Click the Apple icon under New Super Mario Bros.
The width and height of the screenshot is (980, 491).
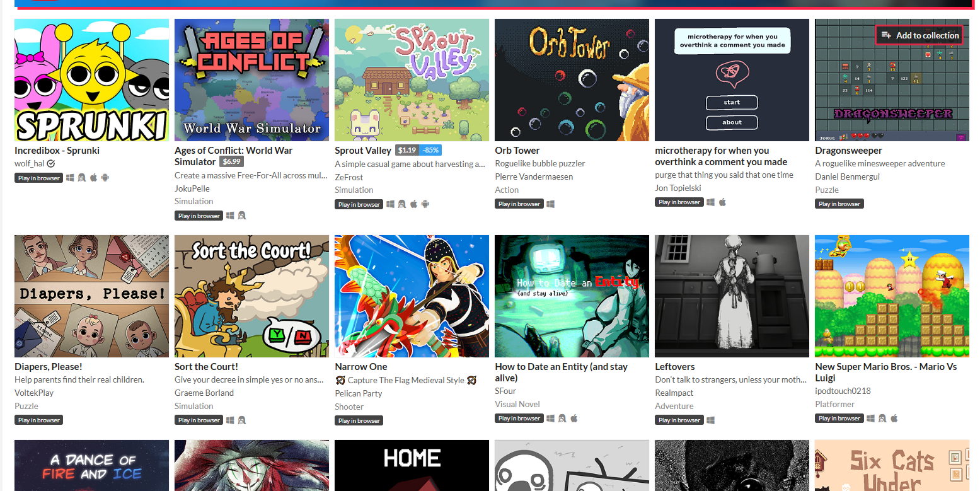pyautogui.click(x=894, y=418)
